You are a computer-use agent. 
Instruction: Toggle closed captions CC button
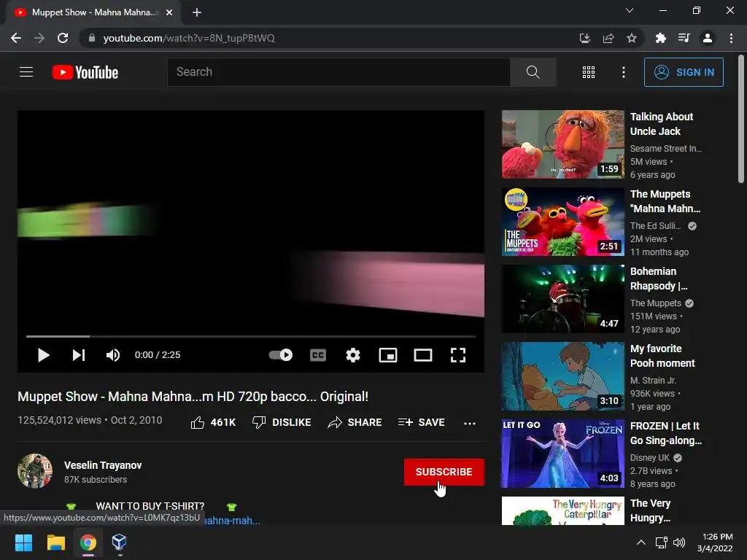318,355
